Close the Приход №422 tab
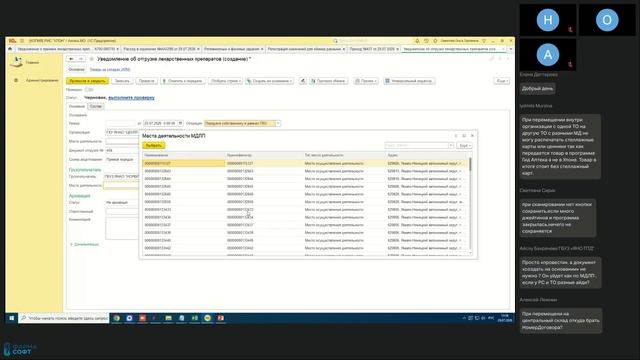The image size is (640, 360). 397,49
